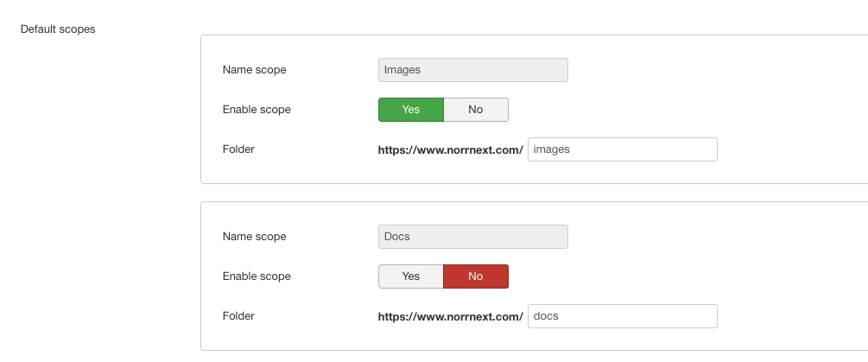Enable the Images scope with Yes
Image resolution: width=868 pixels, height=362 pixels.
pos(411,110)
